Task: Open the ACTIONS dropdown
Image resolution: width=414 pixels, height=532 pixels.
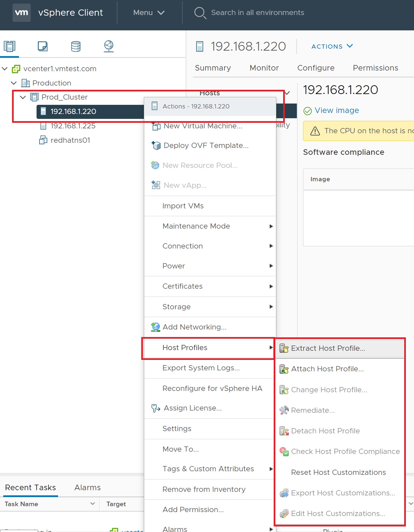Action: pos(332,46)
